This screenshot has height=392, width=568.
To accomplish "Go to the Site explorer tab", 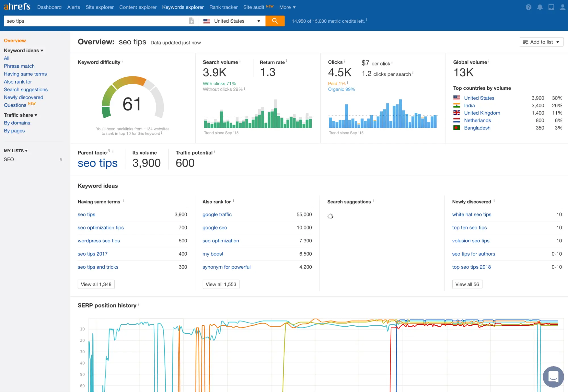I will pyautogui.click(x=99, y=7).
